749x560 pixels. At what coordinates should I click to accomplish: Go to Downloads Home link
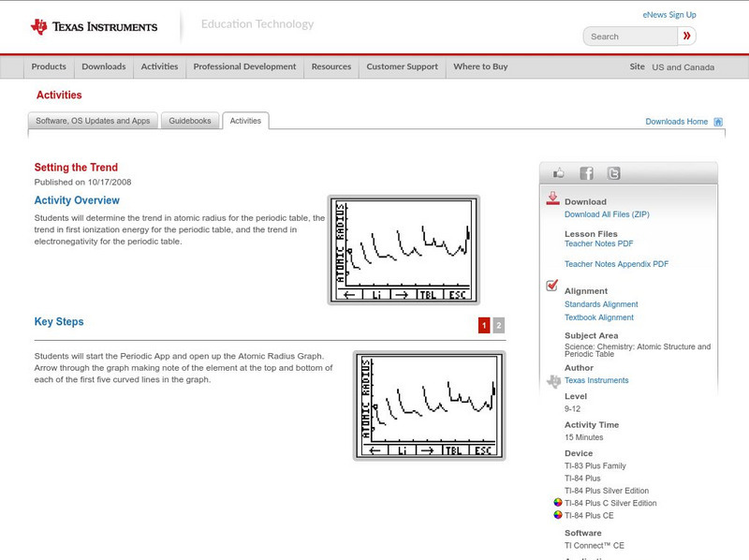click(676, 122)
